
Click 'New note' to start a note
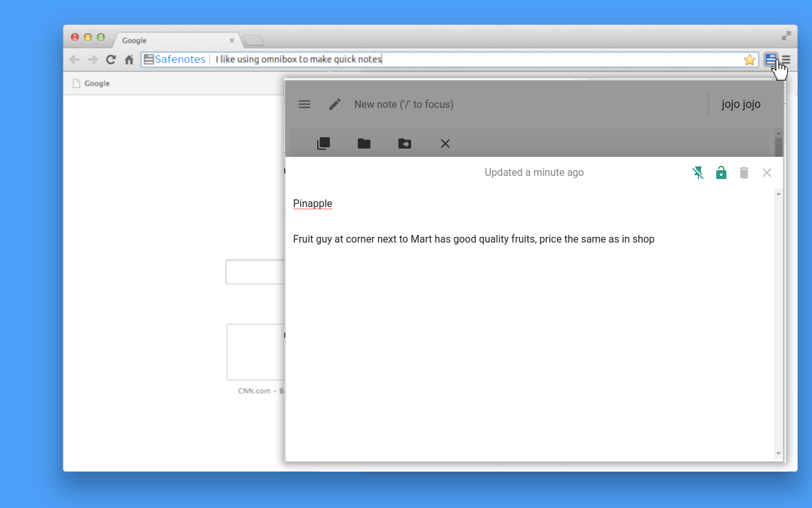[404, 104]
